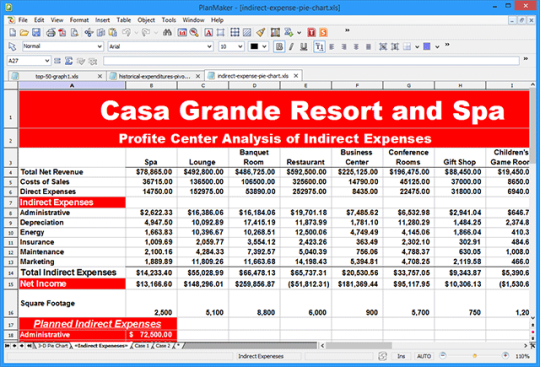Insert text frame red A icon
The height and width of the screenshot is (367, 540).
pos(208,33)
